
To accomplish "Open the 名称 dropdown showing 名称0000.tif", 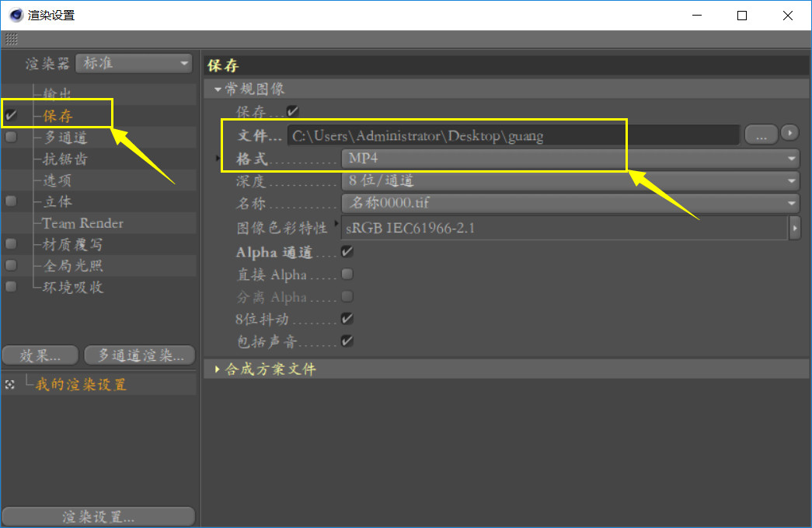I will [570, 203].
